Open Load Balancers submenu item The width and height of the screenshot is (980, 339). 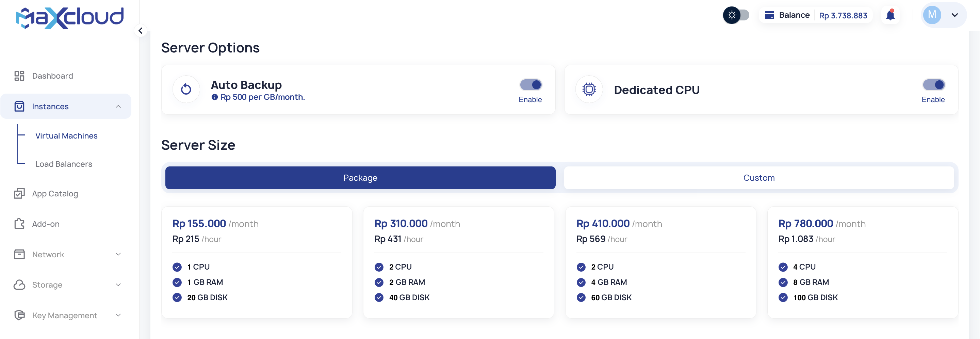pos(64,164)
